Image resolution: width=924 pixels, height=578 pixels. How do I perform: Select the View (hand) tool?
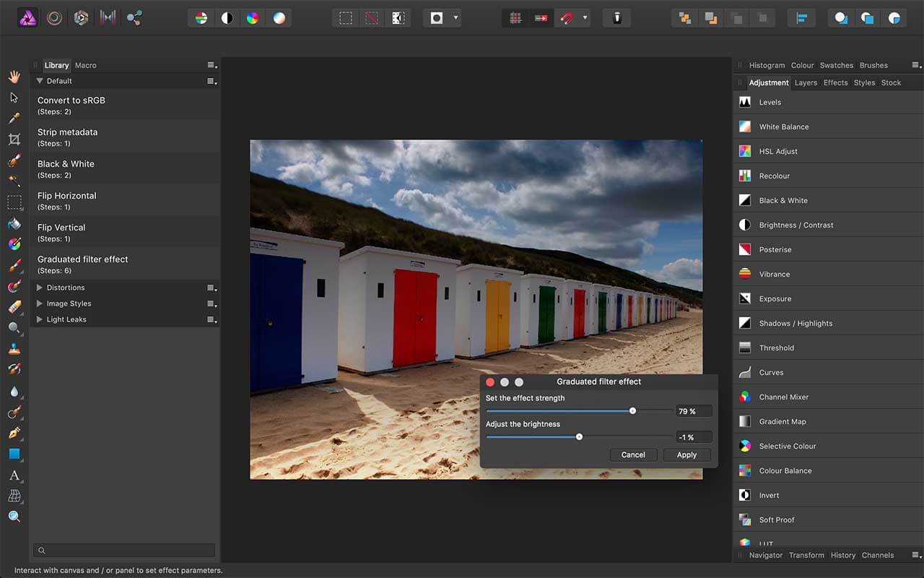click(x=14, y=76)
